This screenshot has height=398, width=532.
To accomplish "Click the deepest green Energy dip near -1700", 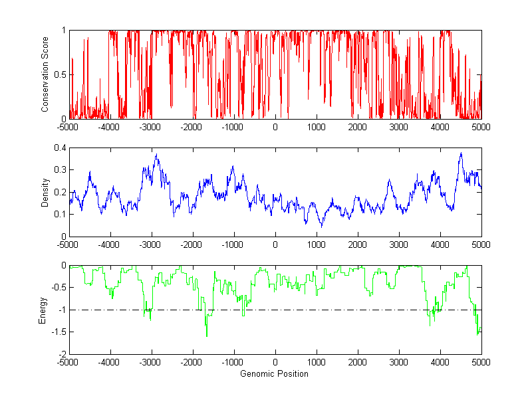I will (206, 336).
